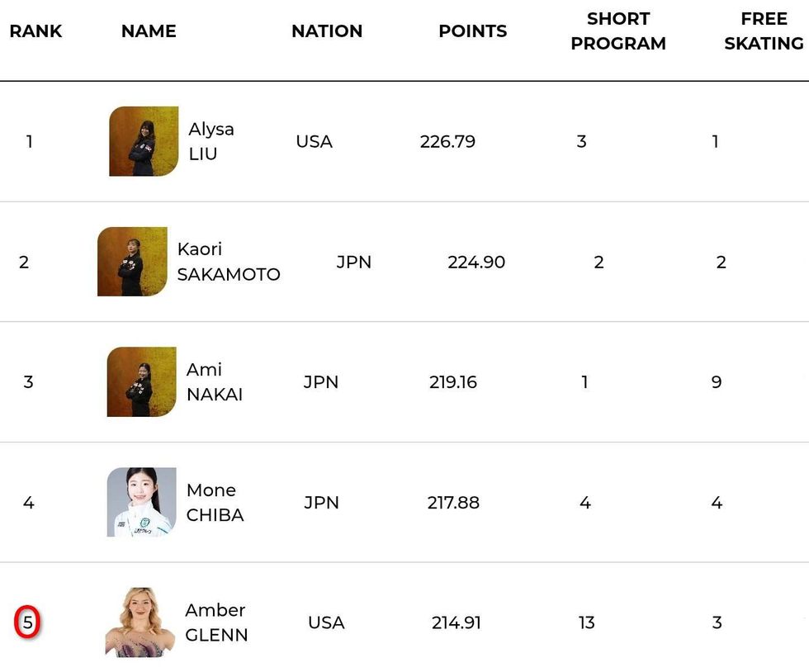Open Amber Glenn's portrait photo
Viewport: 809px width, 672px height.
click(x=140, y=622)
